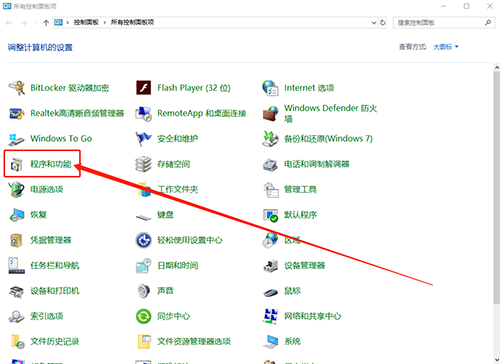
Task: Open the 键盘 keyboard icon
Action: coord(144,217)
